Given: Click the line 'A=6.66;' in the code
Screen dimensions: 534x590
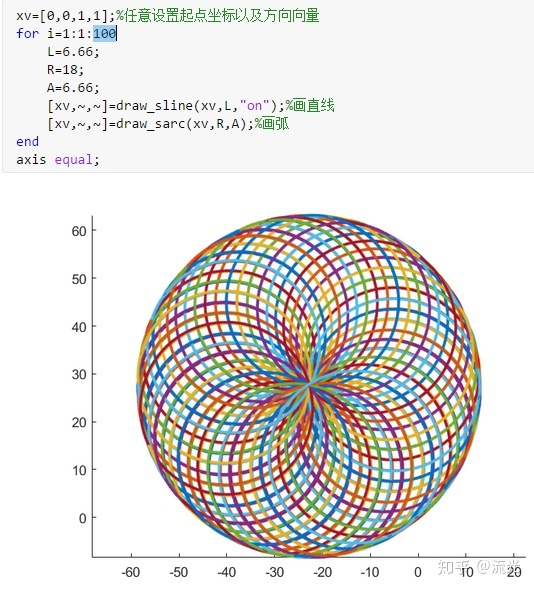Looking at the screenshot, I should tap(73, 88).
